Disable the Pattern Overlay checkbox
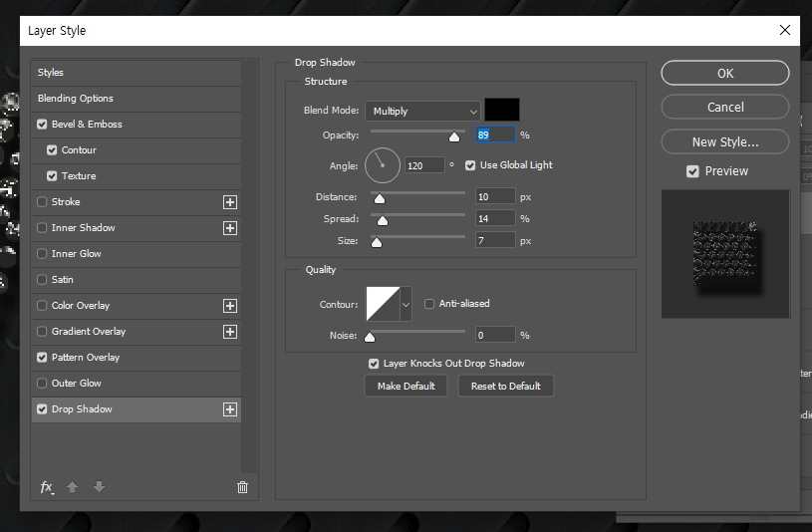Viewport: 812px width, 532px height. coord(42,358)
